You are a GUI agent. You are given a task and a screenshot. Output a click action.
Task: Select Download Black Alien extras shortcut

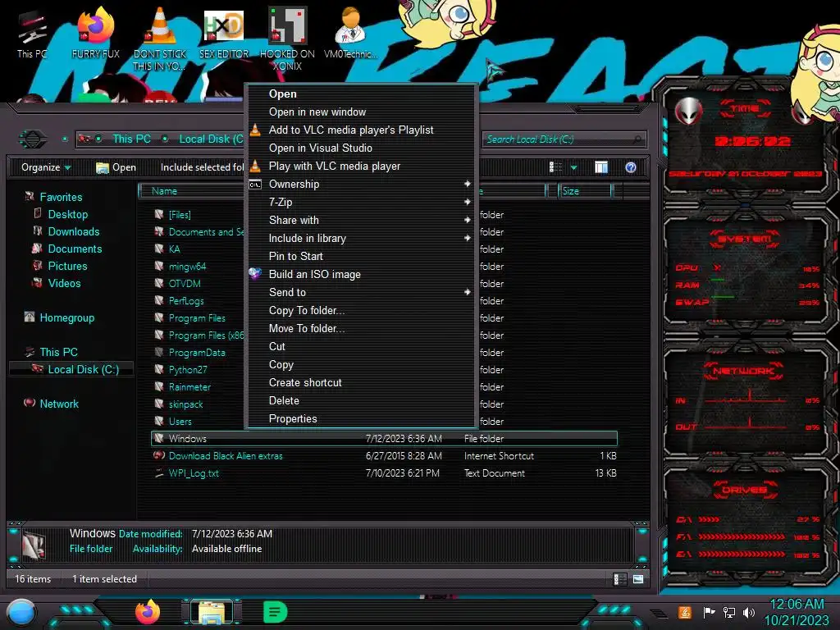pos(225,456)
